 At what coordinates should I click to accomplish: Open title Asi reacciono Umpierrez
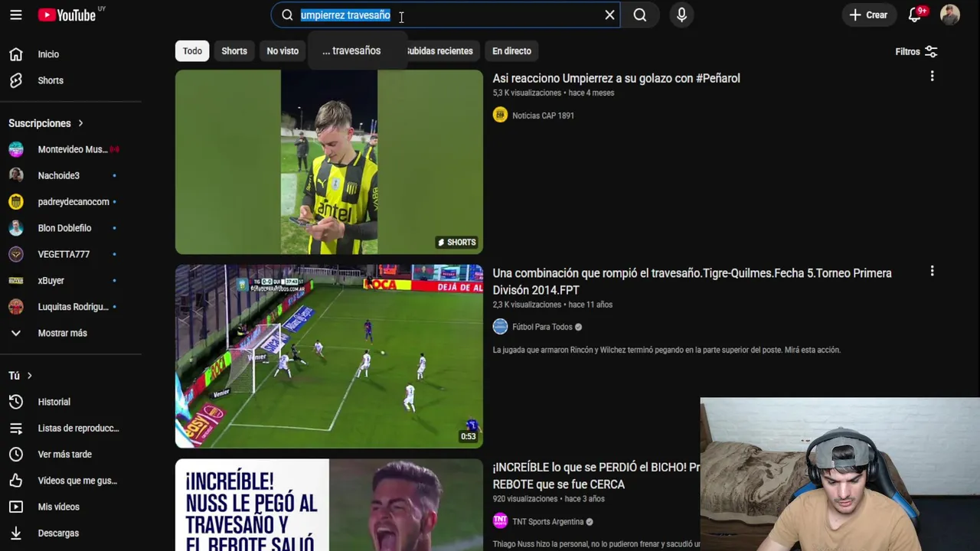pos(616,78)
